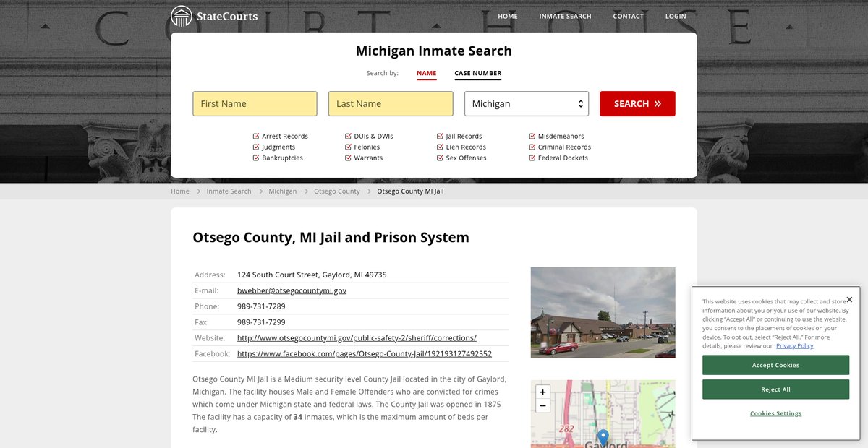Screen dimensions: 868x448
Task: Click Accept Cookies button
Action: click(x=775, y=365)
